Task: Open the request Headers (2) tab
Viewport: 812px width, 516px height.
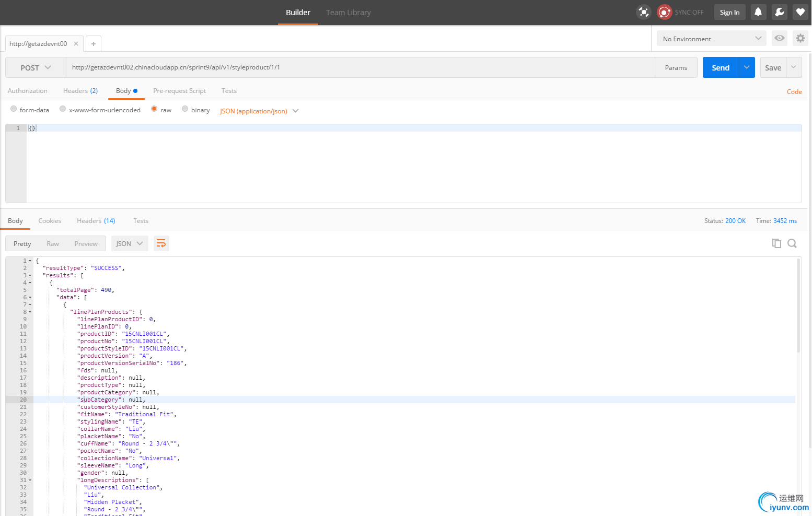Action: tap(80, 91)
